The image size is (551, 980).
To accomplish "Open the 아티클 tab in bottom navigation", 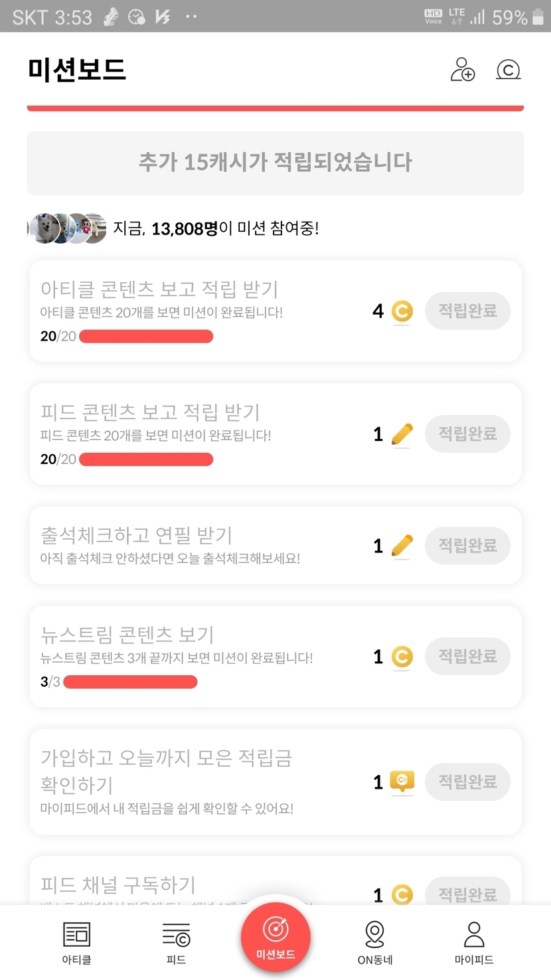I will click(76, 943).
